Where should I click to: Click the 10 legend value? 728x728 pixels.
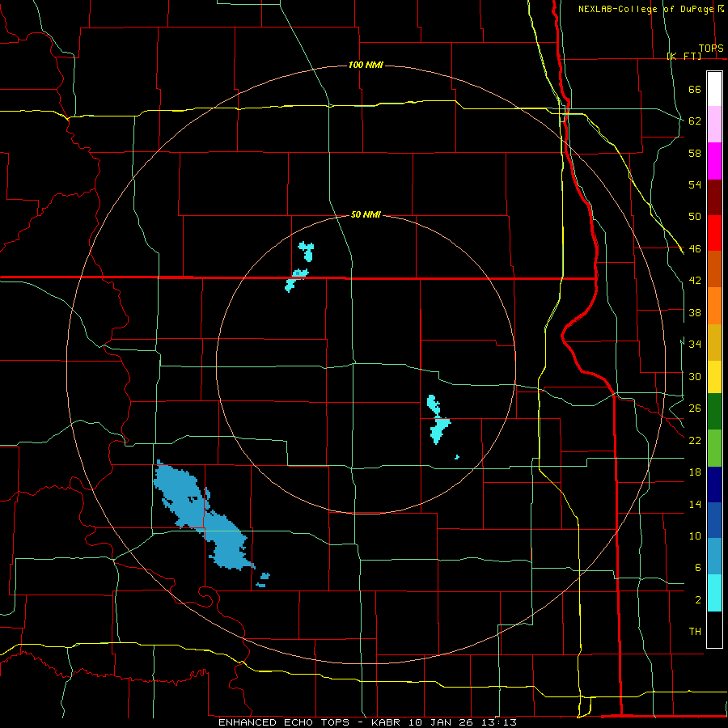point(695,536)
